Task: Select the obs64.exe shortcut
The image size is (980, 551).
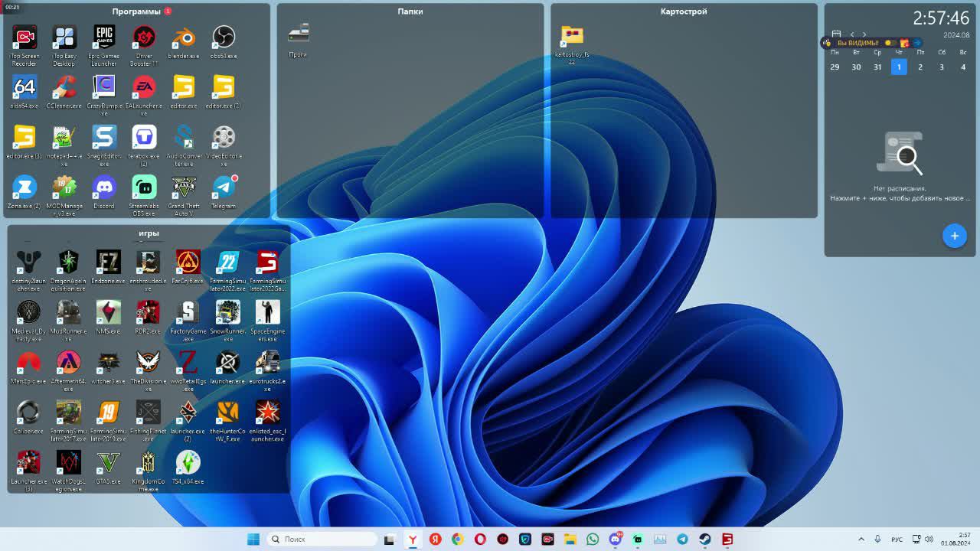Action: (224, 41)
